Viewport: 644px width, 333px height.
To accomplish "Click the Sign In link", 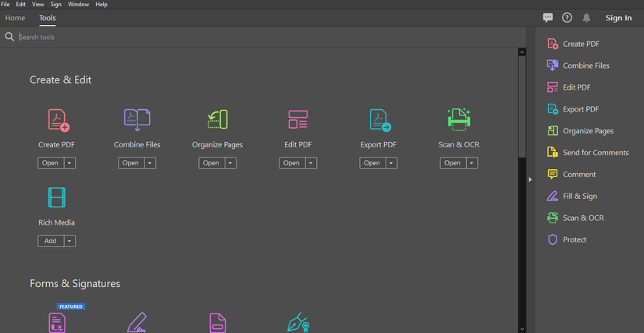I will (618, 18).
